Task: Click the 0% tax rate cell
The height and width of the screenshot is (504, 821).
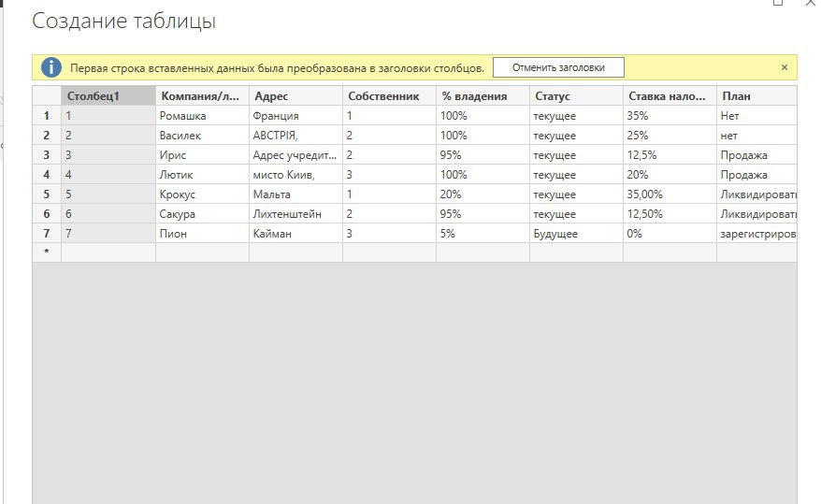Action: click(x=670, y=234)
